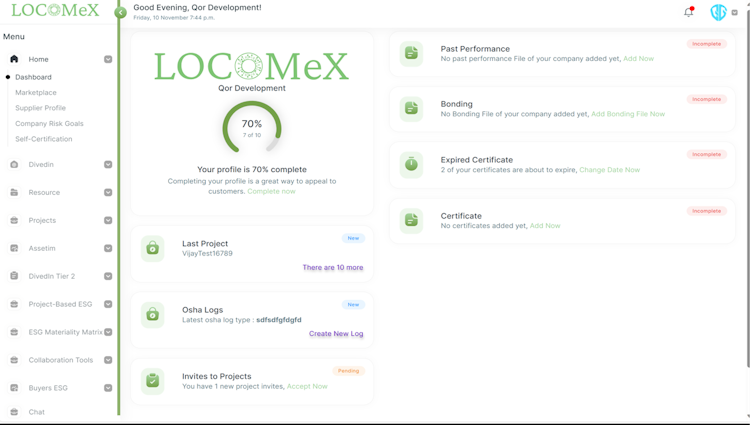The height and width of the screenshot is (425, 750).
Task: Click the Projects briefcase icon
Action: 14,220
